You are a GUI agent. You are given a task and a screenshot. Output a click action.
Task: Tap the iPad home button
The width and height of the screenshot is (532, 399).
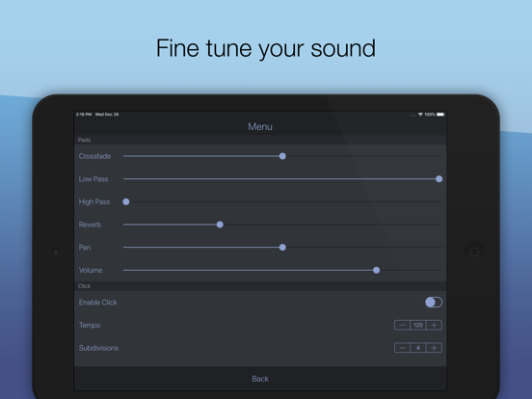pyautogui.click(x=475, y=252)
